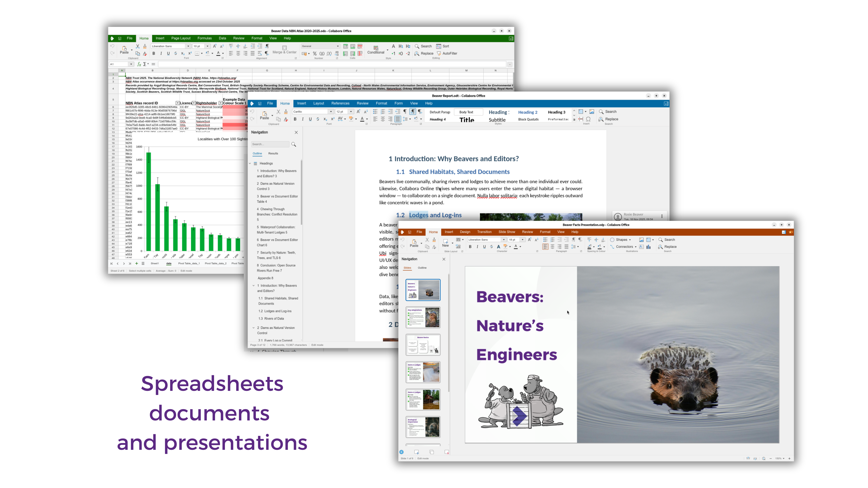Open the References tab in Writer

(x=340, y=103)
